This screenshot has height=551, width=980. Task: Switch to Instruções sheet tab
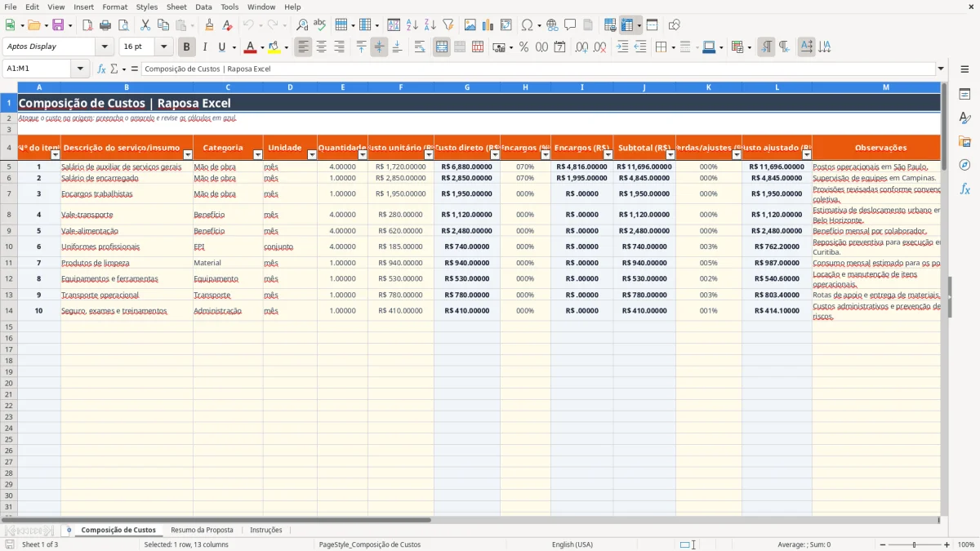click(x=266, y=530)
